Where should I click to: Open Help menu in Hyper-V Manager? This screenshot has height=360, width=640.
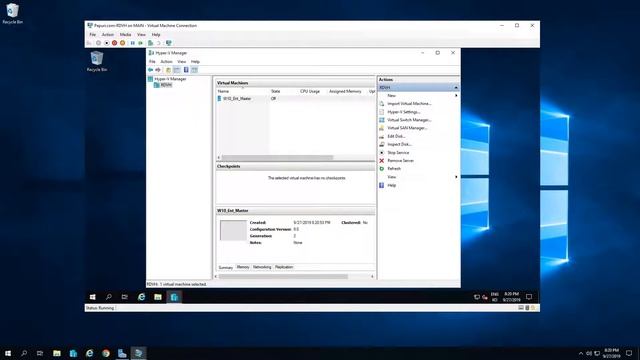pos(196,62)
